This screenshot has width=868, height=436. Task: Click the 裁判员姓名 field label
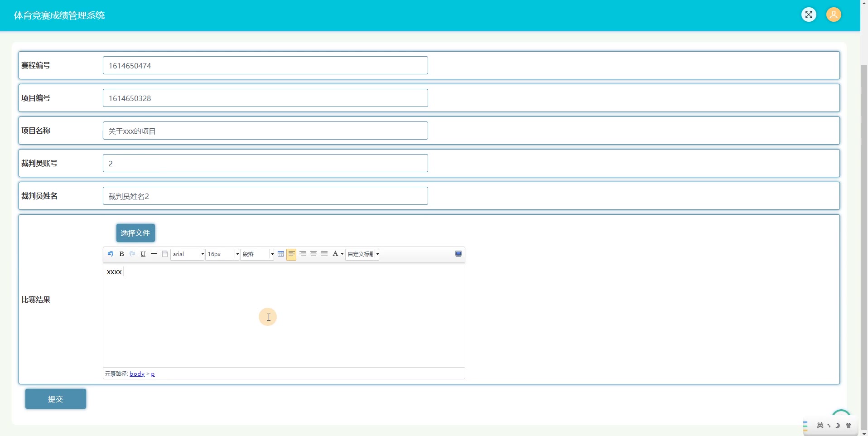(x=39, y=196)
